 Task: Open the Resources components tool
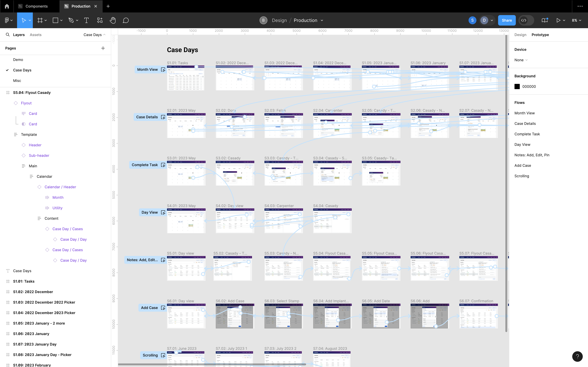click(100, 20)
